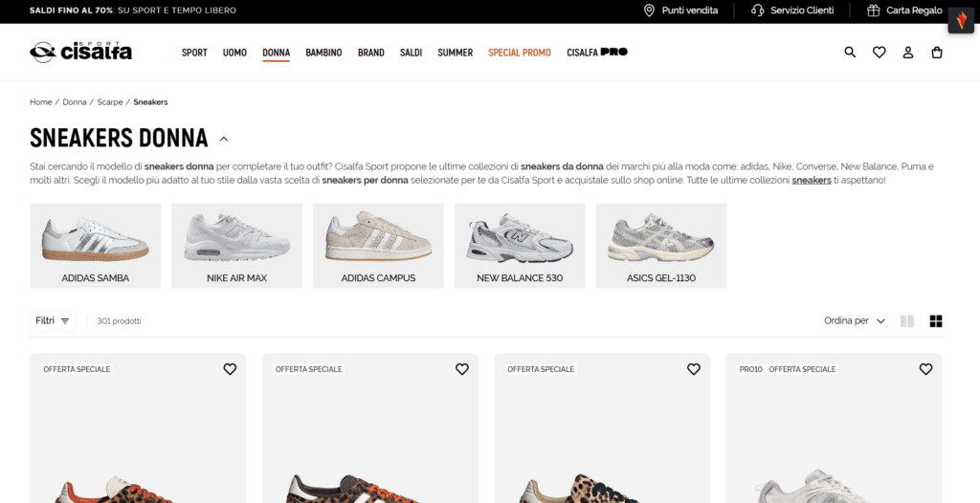Open the shopping bag icon
Screen dimensions: 980x503
click(x=936, y=53)
